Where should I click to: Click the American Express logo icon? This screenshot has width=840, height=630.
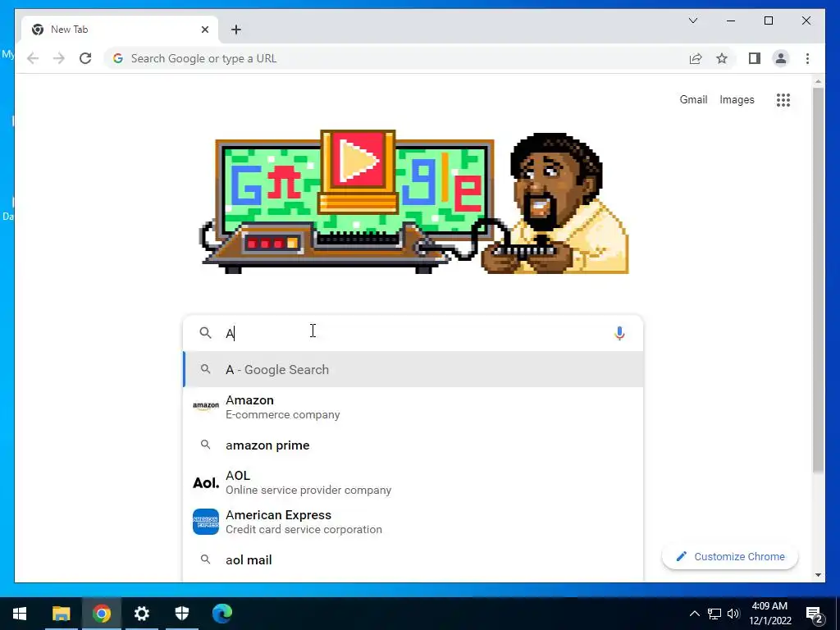click(x=206, y=522)
